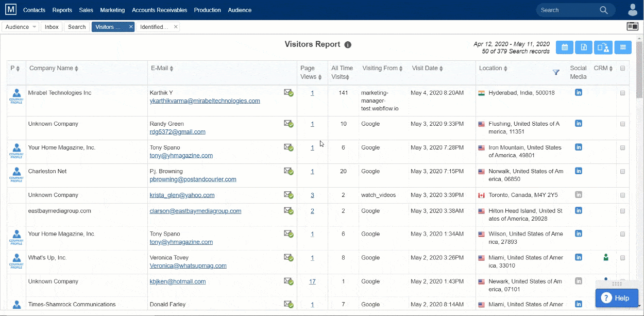The height and width of the screenshot is (316, 644).
Task: Click the vertical scrollbar thumb
Action: [x=639, y=70]
